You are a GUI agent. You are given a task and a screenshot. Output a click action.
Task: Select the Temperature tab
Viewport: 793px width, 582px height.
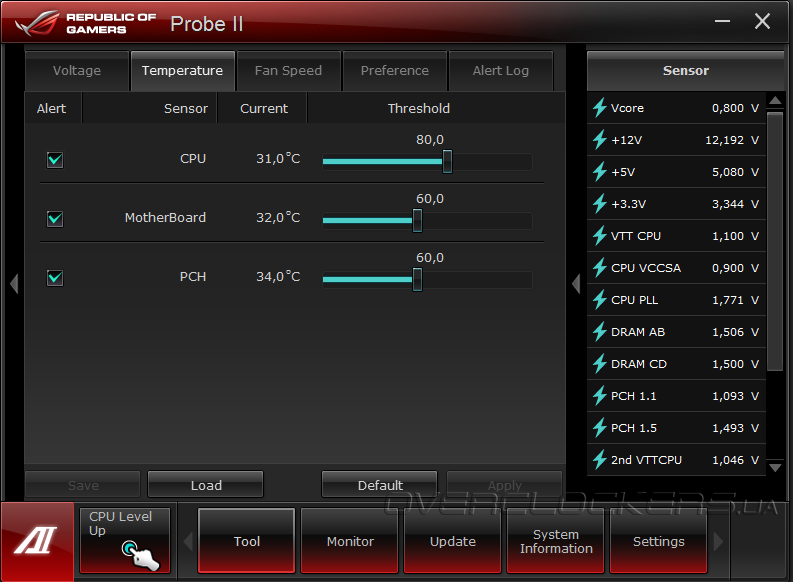183,71
